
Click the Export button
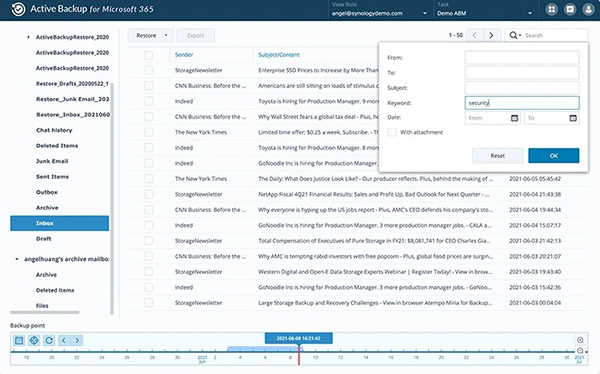coord(196,35)
